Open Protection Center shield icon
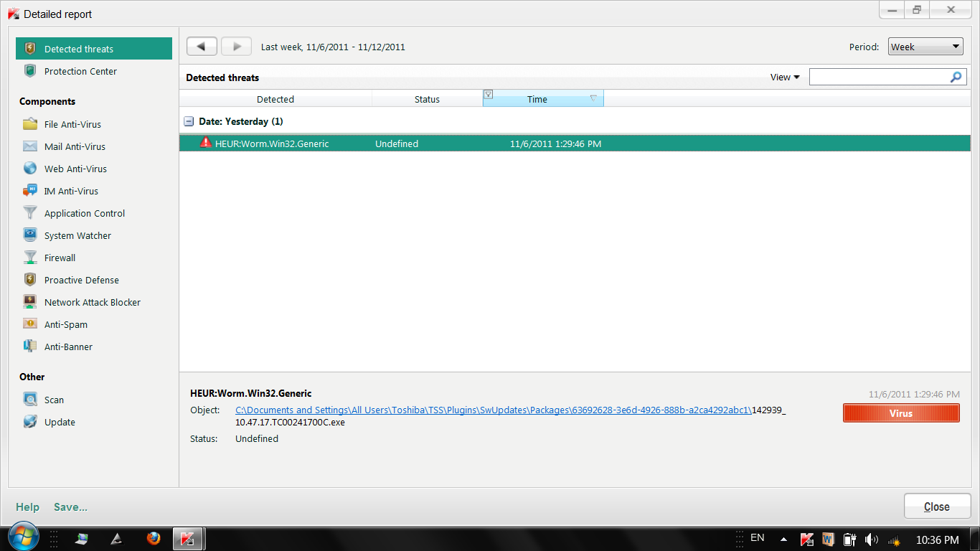The height and width of the screenshot is (551, 980). tap(30, 71)
